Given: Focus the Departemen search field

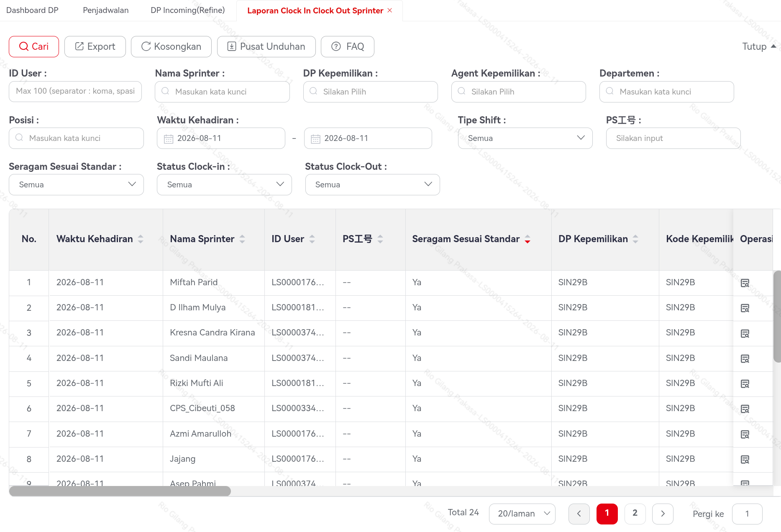Looking at the screenshot, I should [x=666, y=92].
